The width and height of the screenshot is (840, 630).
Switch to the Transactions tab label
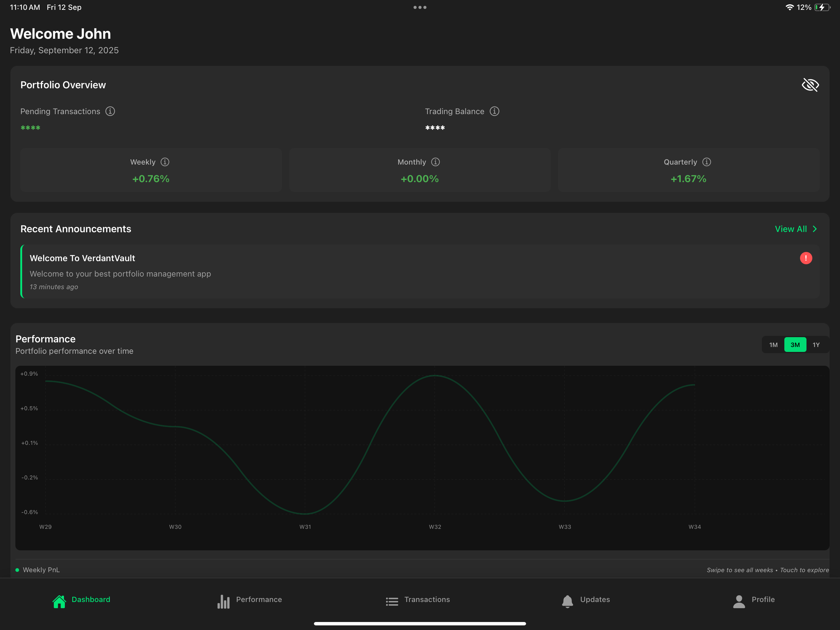(x=427, y=599)
